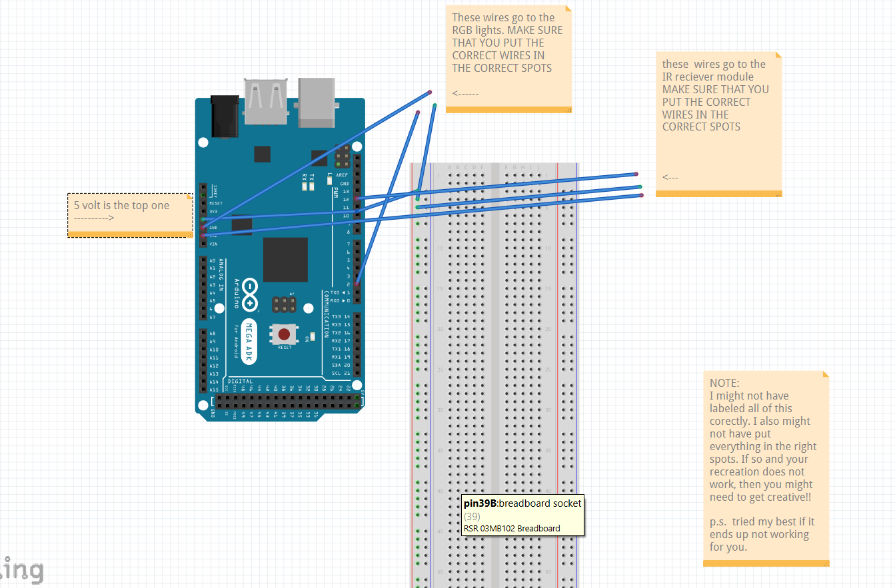Click the RX LED indicator on the Arduino
Image resolution: width=895 pixels, height=588 pixels.
(x=305, y=187)
